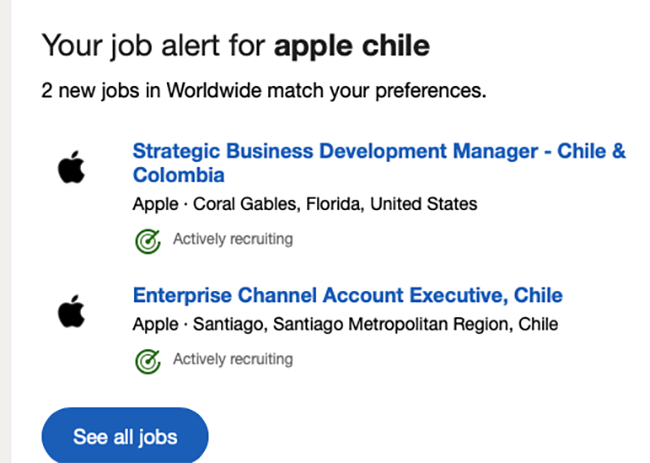650x463 pixels.
Task: Click Santiago Metropolitan Region, Chile location text
Action: (415, 324)
